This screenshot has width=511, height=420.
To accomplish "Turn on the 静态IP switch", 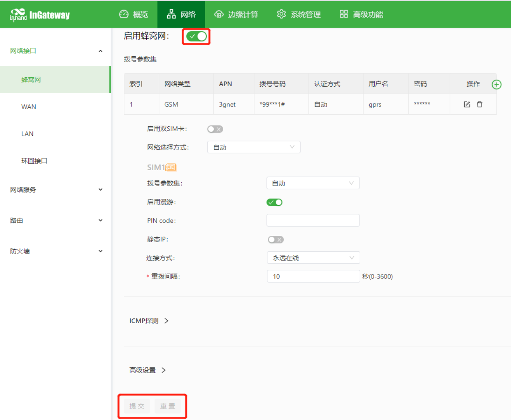I will click(x=276, y=239).
